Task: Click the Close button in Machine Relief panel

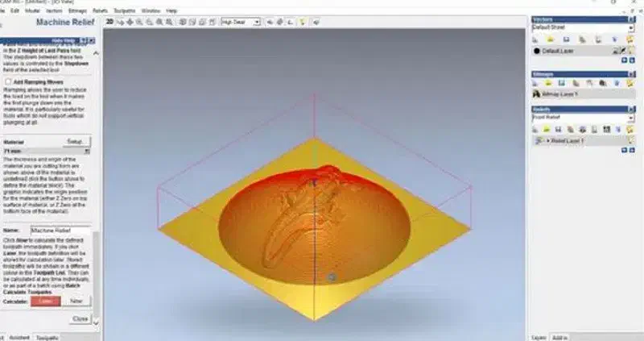Action: click(x=80, y=318)
